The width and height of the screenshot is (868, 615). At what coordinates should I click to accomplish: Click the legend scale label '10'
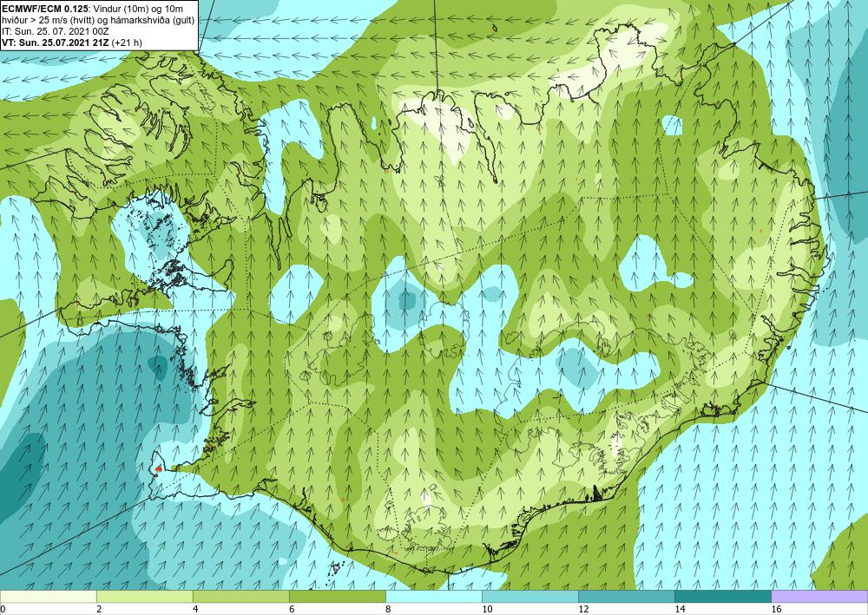pos(487,609)
